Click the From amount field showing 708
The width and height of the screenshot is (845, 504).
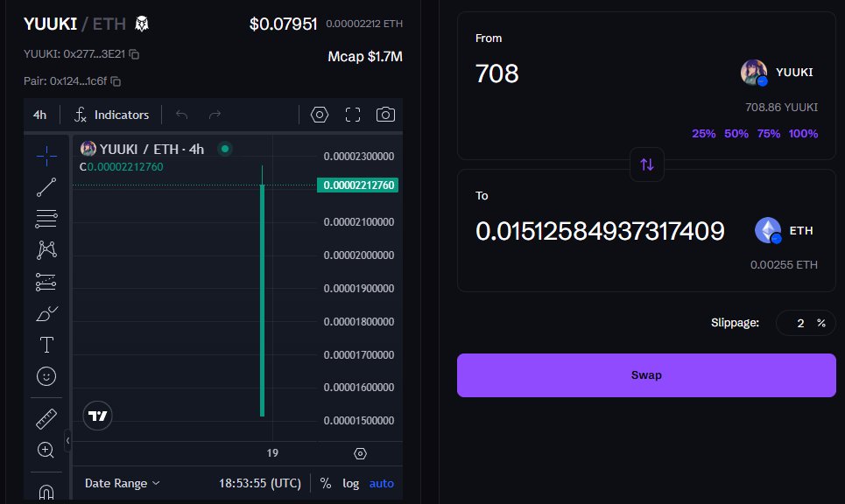(x=496, y=73)
